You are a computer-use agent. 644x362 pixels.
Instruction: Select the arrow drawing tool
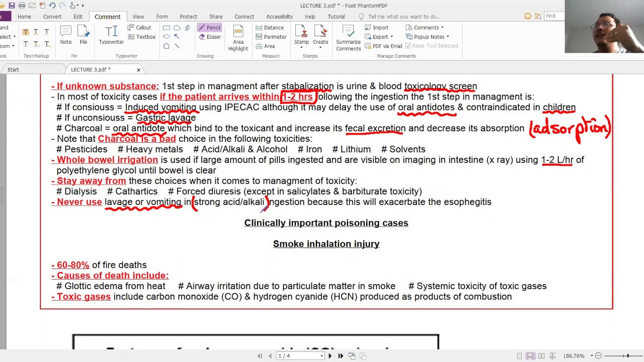[x=177, y=37]
